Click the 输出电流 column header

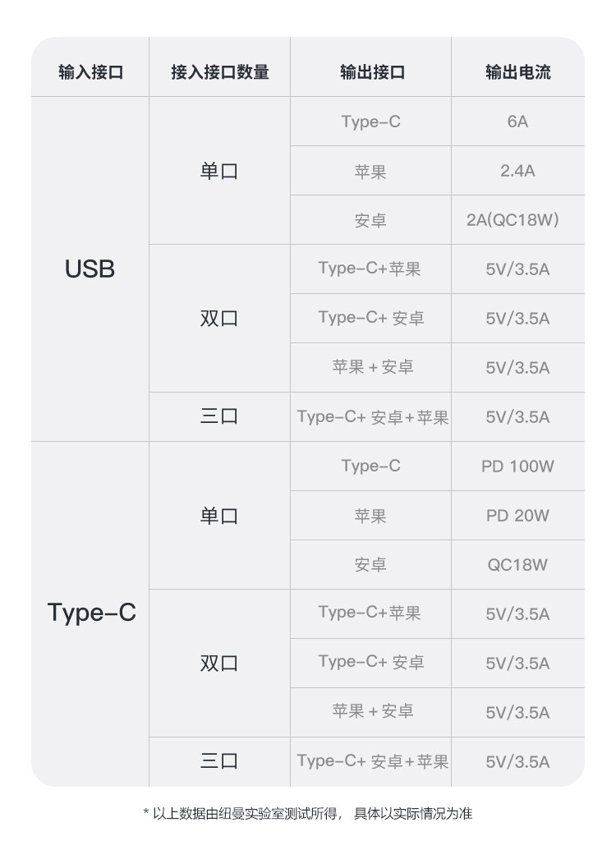[518, 71]
